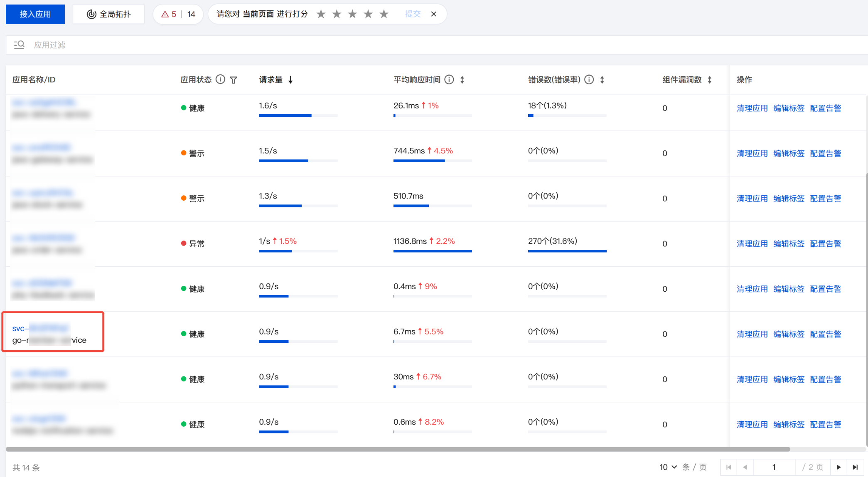
Task: Click the search filter icon
Action: pyautogui.click(x=19, y=45)
